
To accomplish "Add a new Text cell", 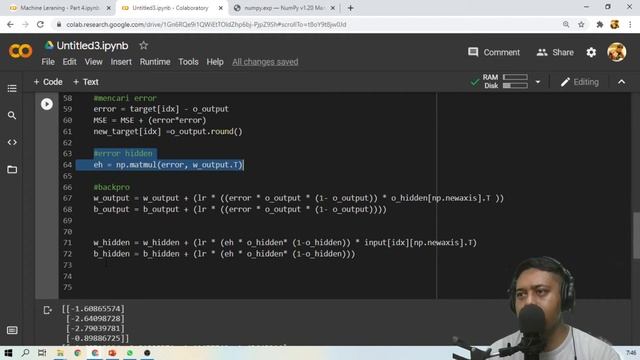I will tap(85, 82).
